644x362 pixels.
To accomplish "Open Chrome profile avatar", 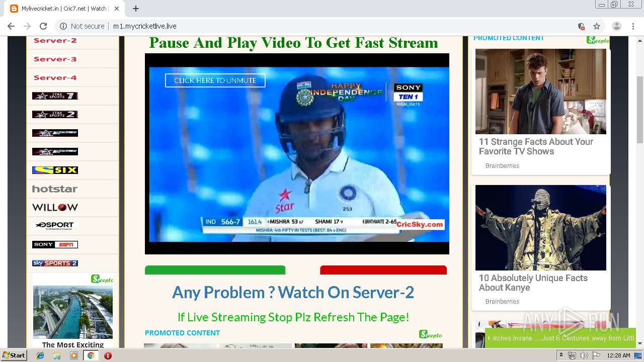I will pos(617,26).
